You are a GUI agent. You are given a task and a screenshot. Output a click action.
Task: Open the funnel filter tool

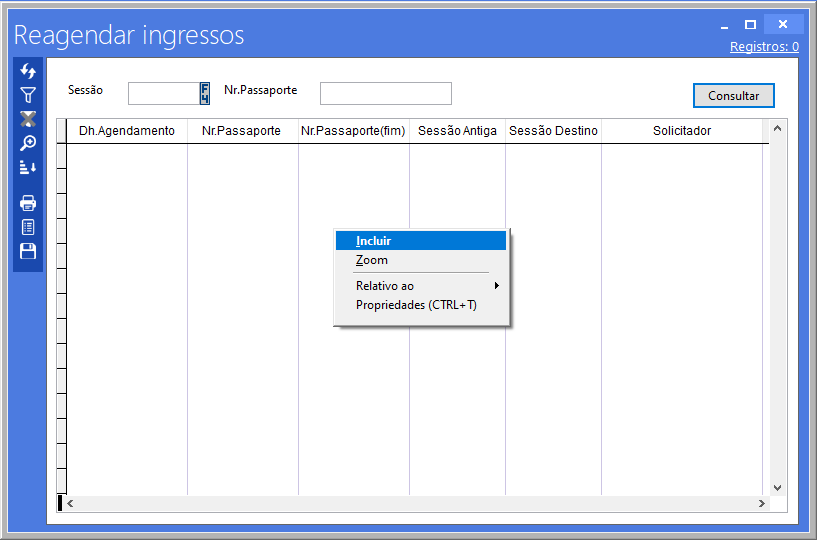28,96
